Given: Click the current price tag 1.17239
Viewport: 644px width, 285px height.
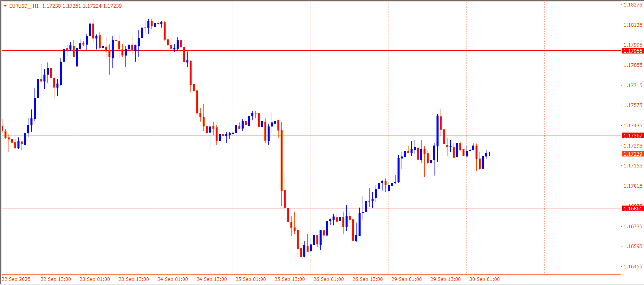Looking at the screenshot, I should 633,154.
